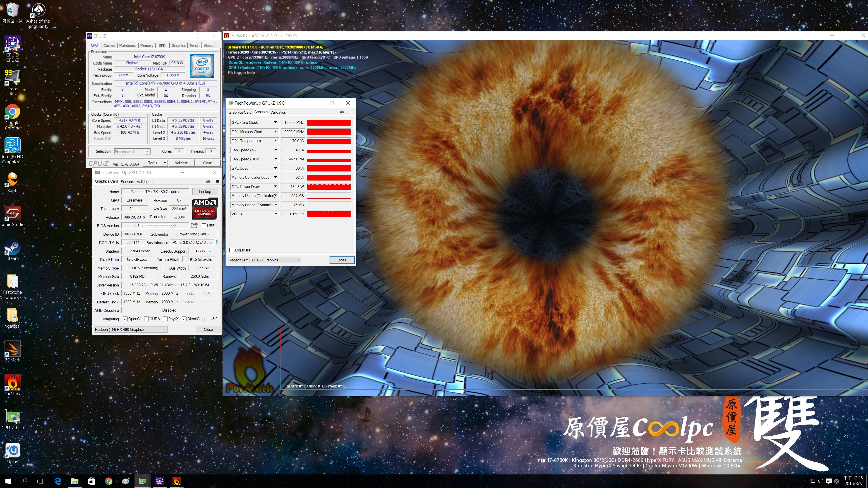Click the GPU Temperature red graph bar
This screenshot has width=868, height=488.
point(328,141)
